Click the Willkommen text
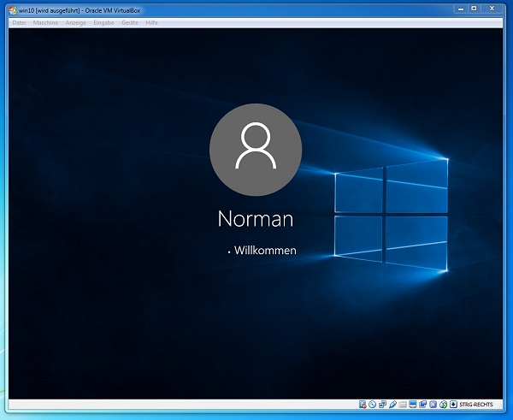This screenshot has width=513, height=420. (x=265, y=251)
